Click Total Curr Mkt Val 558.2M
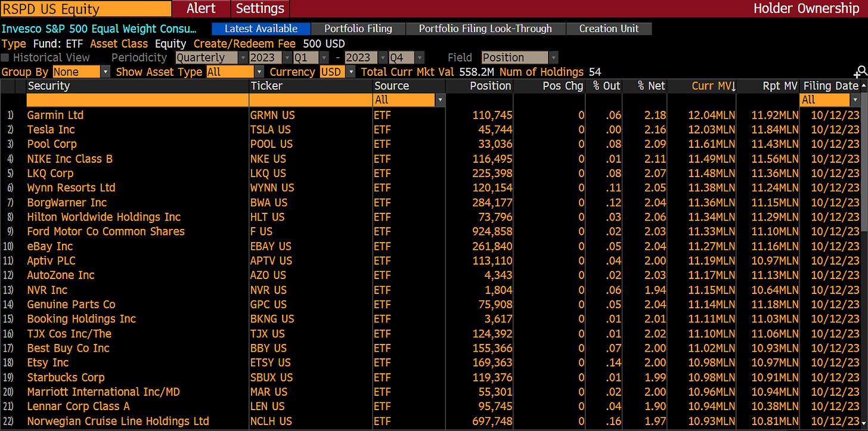 pos(428,72)
